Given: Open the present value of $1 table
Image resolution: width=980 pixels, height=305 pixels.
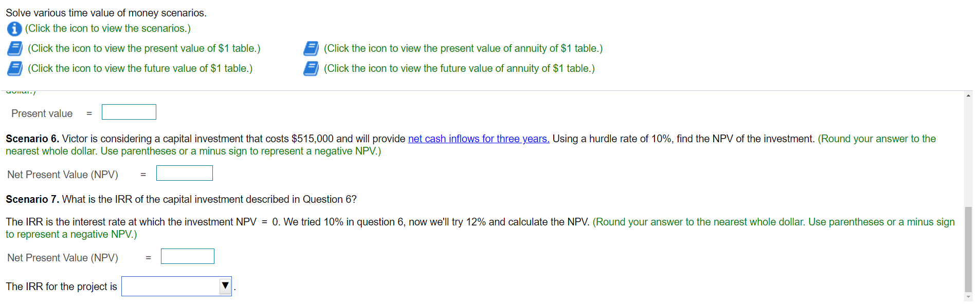Looking at the screenshot, I should (x=14, y=48).
